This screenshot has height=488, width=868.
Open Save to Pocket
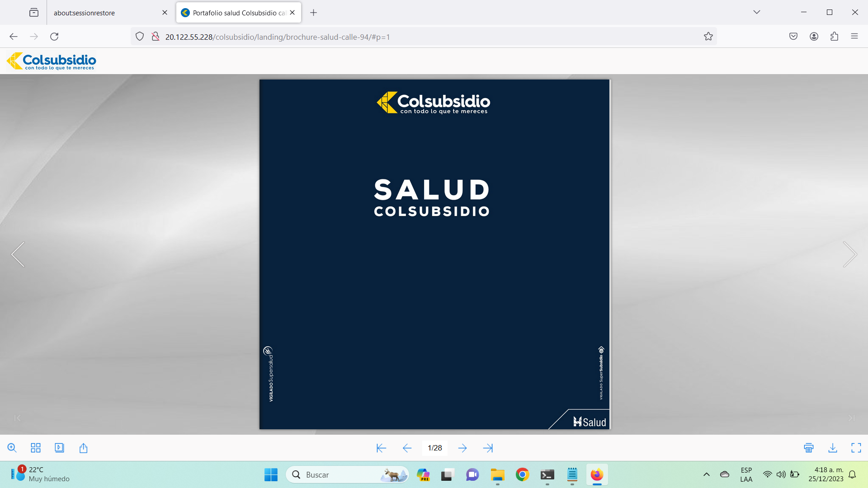coord(793,37)
